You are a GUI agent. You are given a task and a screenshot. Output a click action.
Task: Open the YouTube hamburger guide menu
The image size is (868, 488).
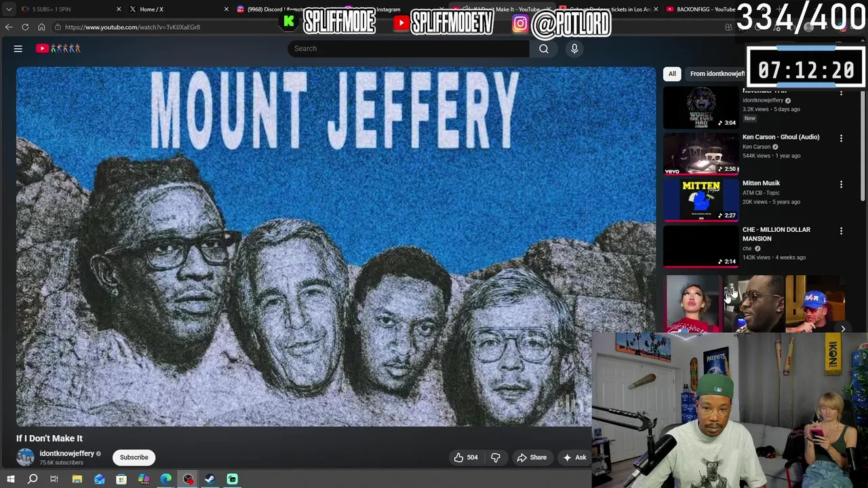coord(18,48)
